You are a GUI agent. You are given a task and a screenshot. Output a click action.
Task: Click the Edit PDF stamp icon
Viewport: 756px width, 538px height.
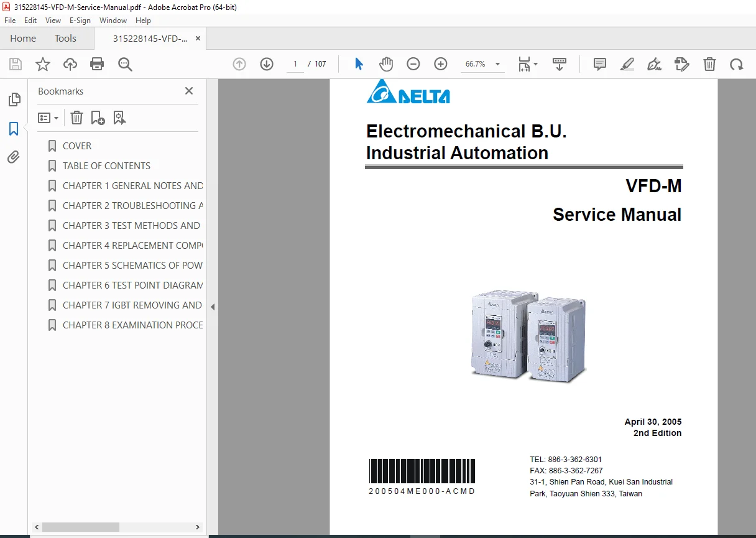(x=682, y=64)
